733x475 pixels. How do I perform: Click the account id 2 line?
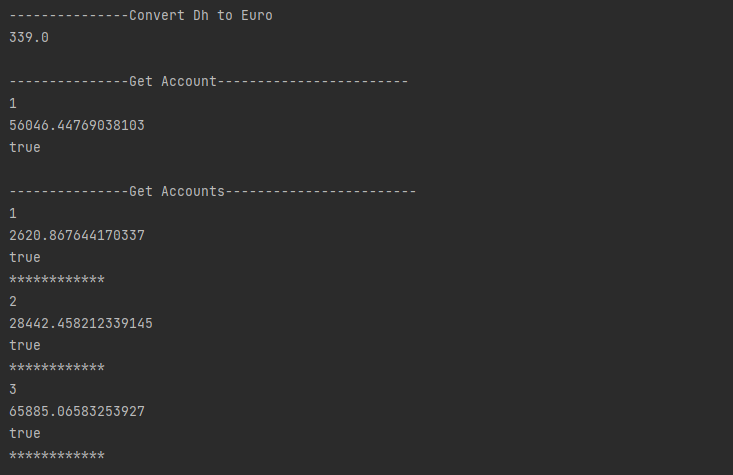point(13,301)
